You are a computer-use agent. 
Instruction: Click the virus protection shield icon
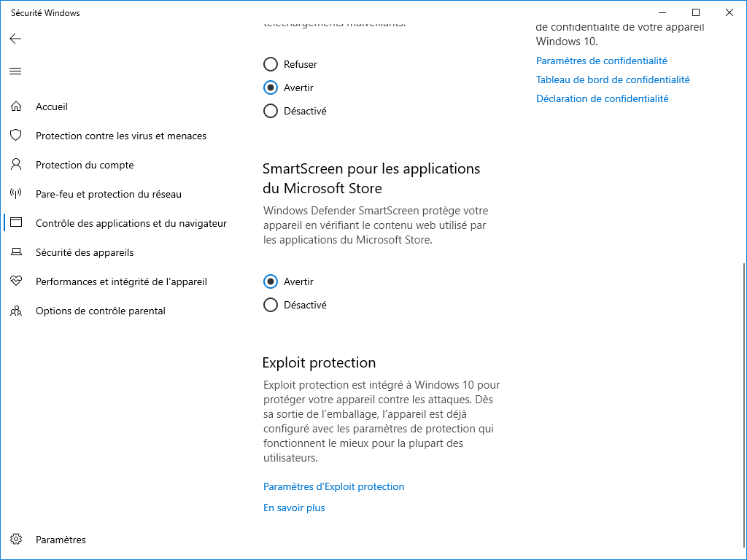[16, 136]
